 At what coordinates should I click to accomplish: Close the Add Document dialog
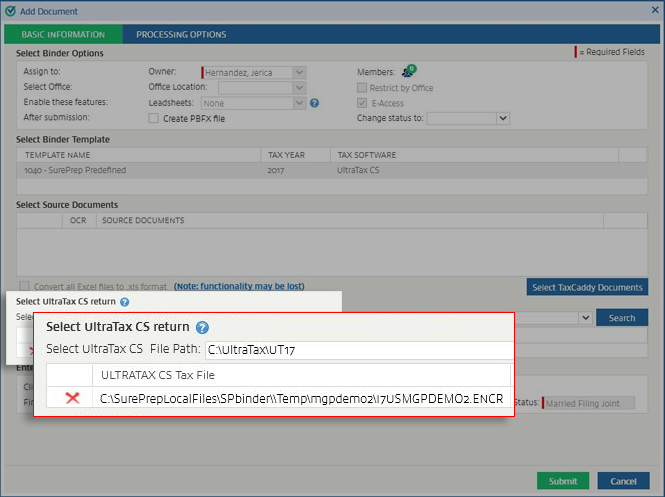click(651, 10)
